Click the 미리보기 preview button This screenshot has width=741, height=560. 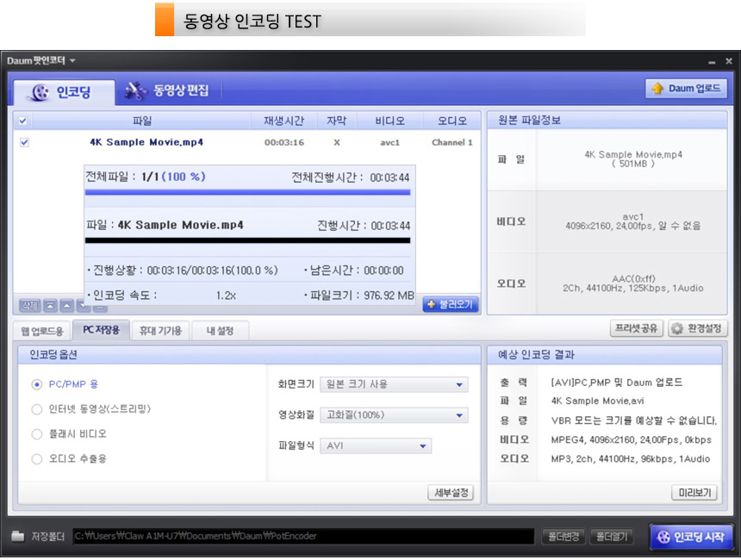pos(694,493)
